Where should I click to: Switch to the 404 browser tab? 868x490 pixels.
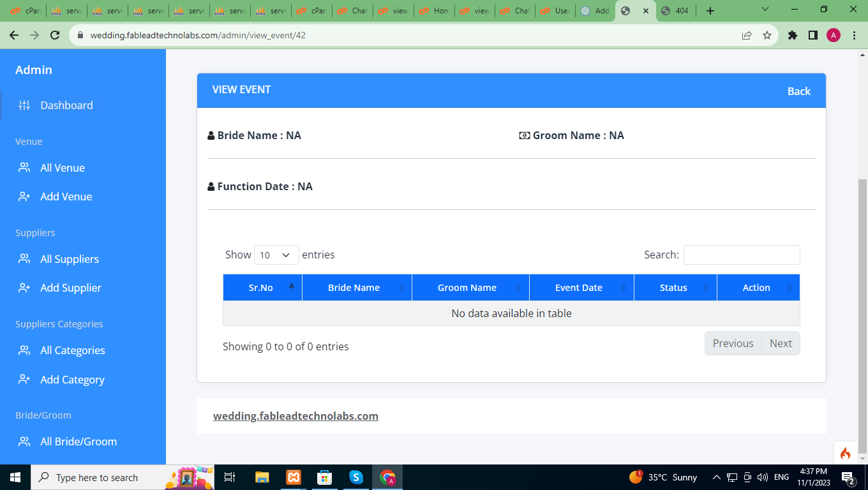tap(677, 11)
